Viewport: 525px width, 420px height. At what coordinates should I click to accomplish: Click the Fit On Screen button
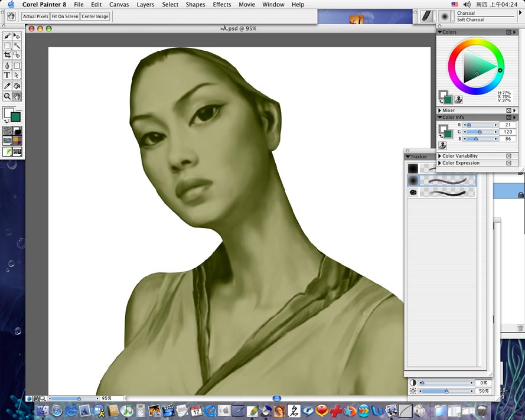[x=65, y=17]
